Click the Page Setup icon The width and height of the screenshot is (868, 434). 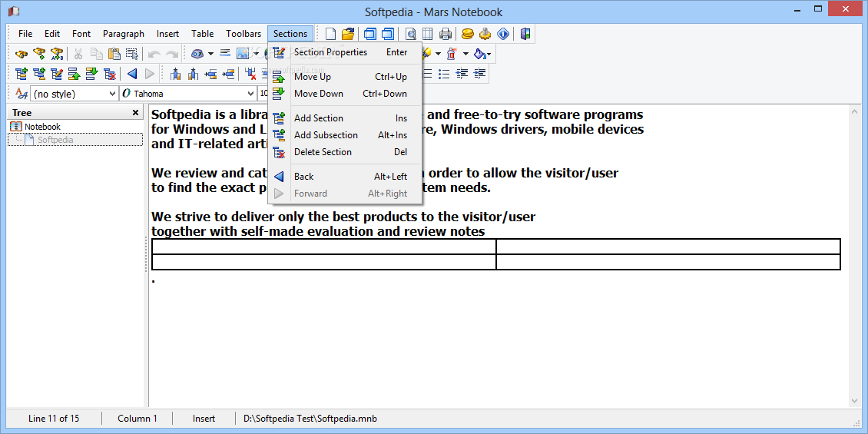[428, 34]
